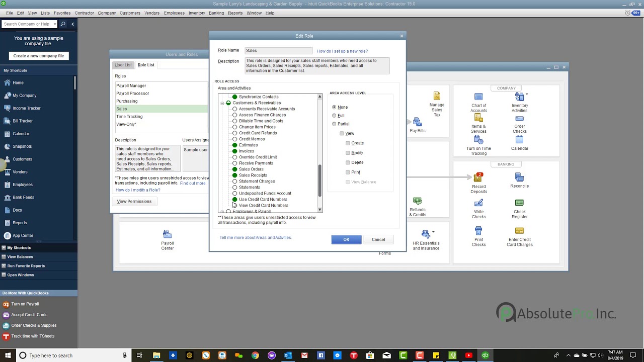Click the taskbar search box
This screenshot has width=644, height=362.
pos(73,355)
